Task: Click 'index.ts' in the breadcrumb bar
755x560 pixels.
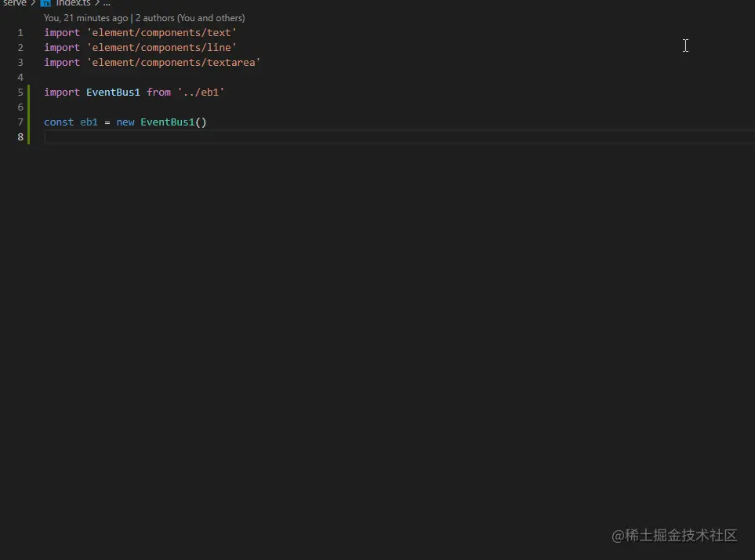Action: tap(73, 3)
